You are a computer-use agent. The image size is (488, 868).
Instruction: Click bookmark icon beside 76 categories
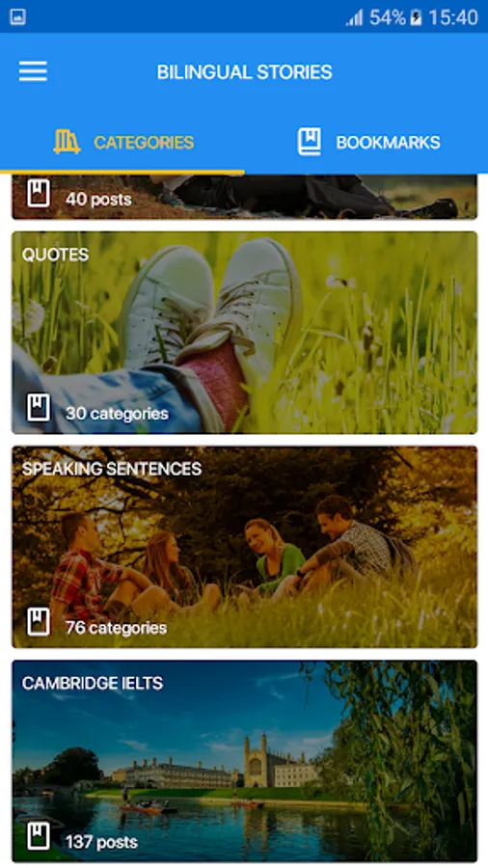click(x=39, y=622)
